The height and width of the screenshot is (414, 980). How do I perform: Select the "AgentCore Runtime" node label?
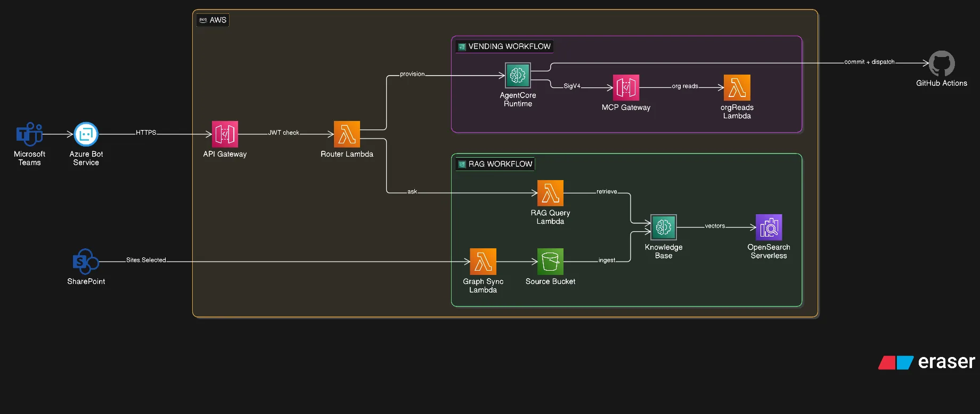coord(518,100)
